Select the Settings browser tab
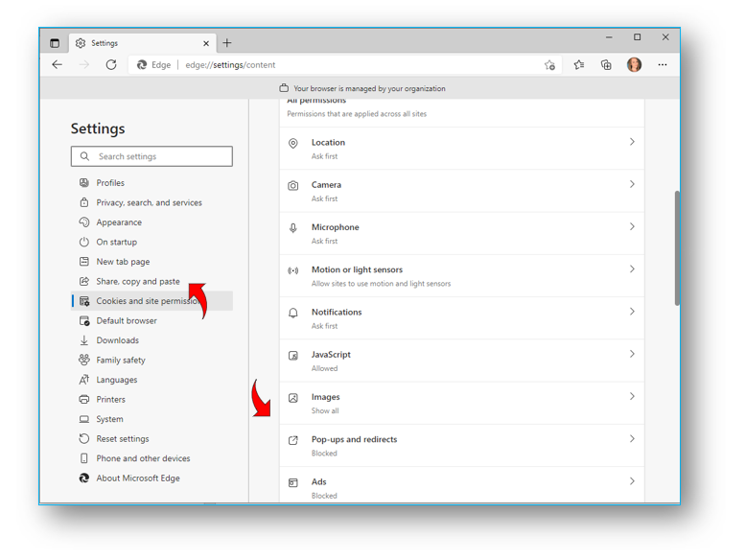The image size is (745, 560). (x=143, y=43)
